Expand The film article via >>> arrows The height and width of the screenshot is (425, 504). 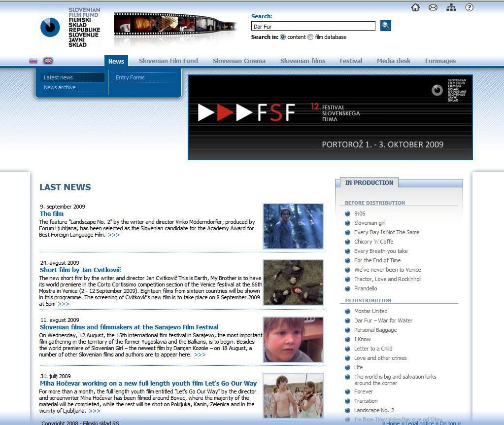(114, 235)
